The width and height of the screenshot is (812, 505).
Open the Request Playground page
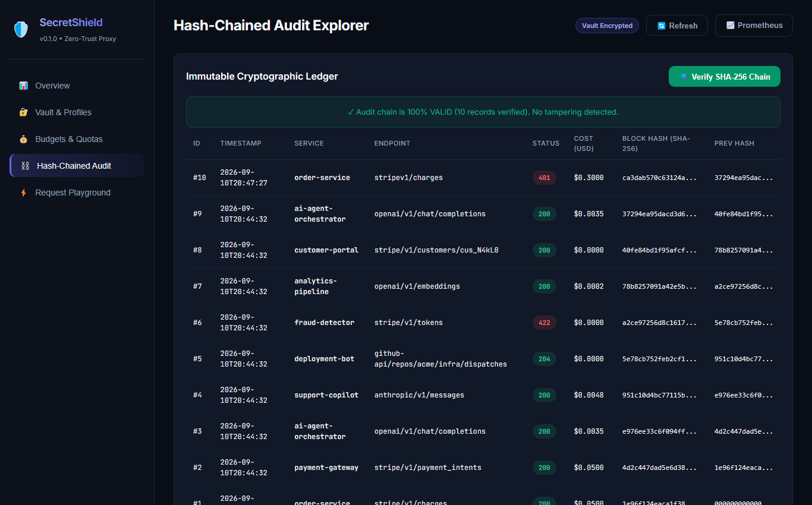pyautogui.click(x=77, y=192)
